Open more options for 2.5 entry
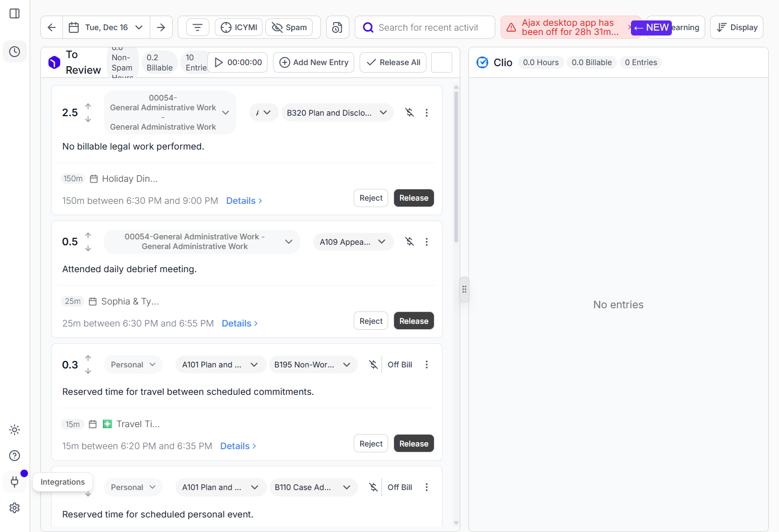This screenshot has height=532, width=779. pyautogui.click(x=426, y=113)
